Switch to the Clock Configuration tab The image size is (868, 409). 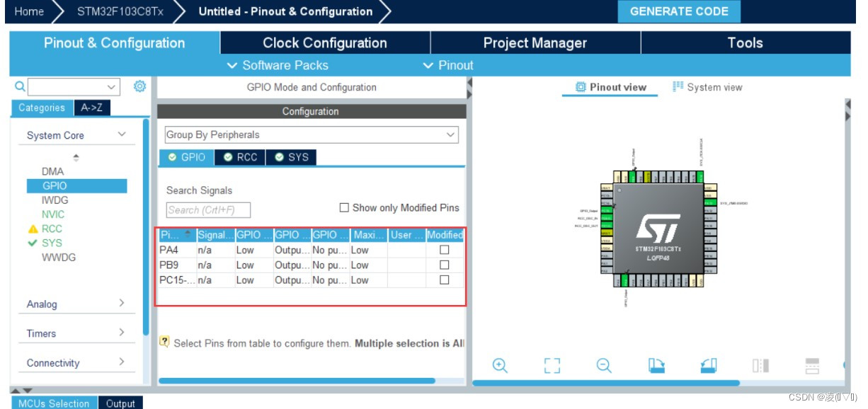(x=325, y=42)
